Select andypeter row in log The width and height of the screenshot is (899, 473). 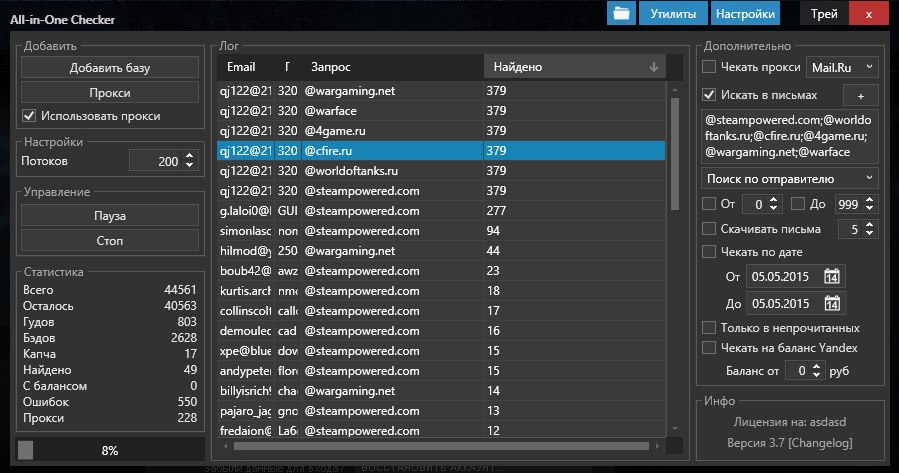(x=441, y=371)
